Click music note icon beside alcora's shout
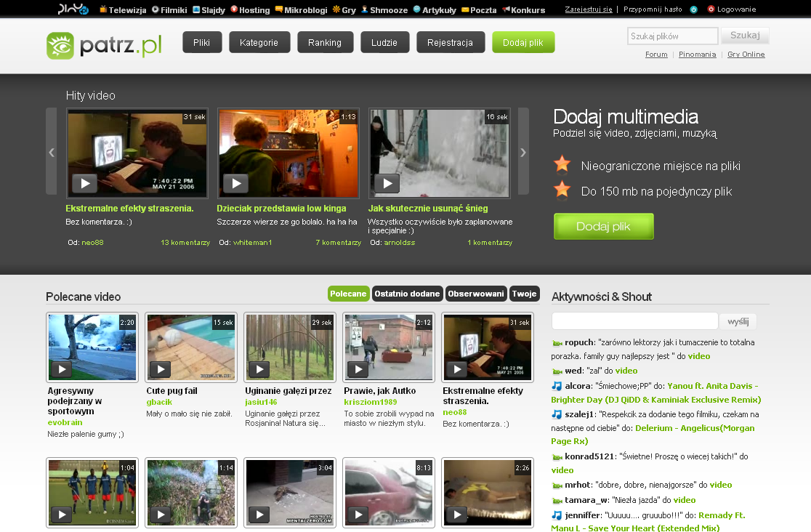The image size is (811, 532). 557,386
